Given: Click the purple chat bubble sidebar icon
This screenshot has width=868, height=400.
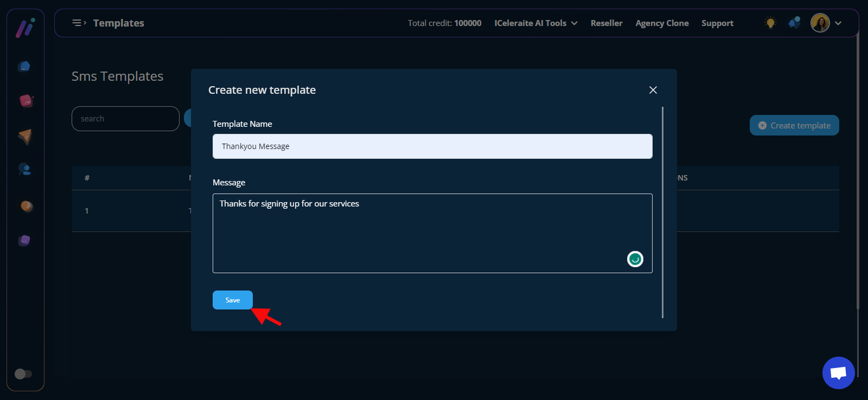Looking at the screenshot, I should (24, 240).
